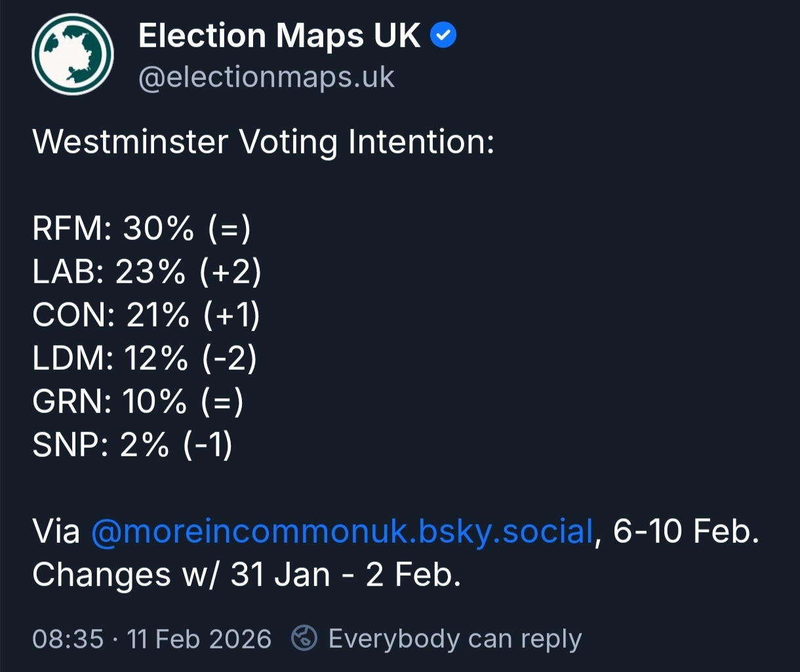Viewport: 800px width, 672px height.
Task: Click the word "Via" before the mention
Action: 56,531
